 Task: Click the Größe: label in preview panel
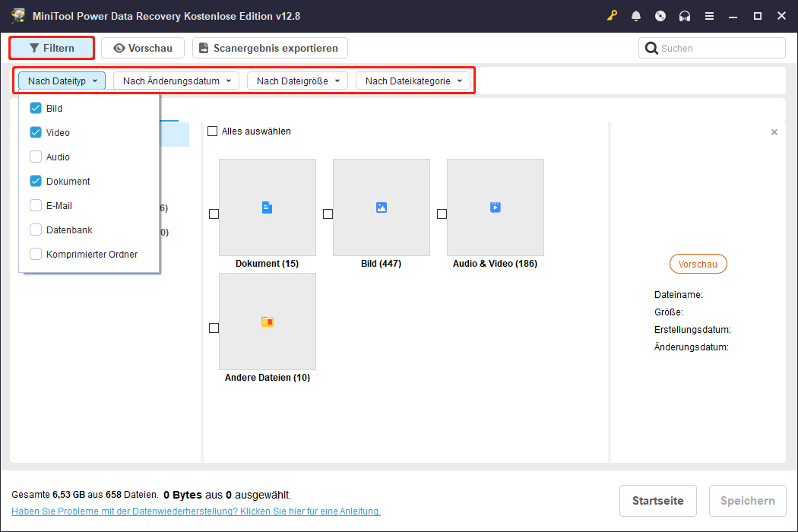coord(669,312)
